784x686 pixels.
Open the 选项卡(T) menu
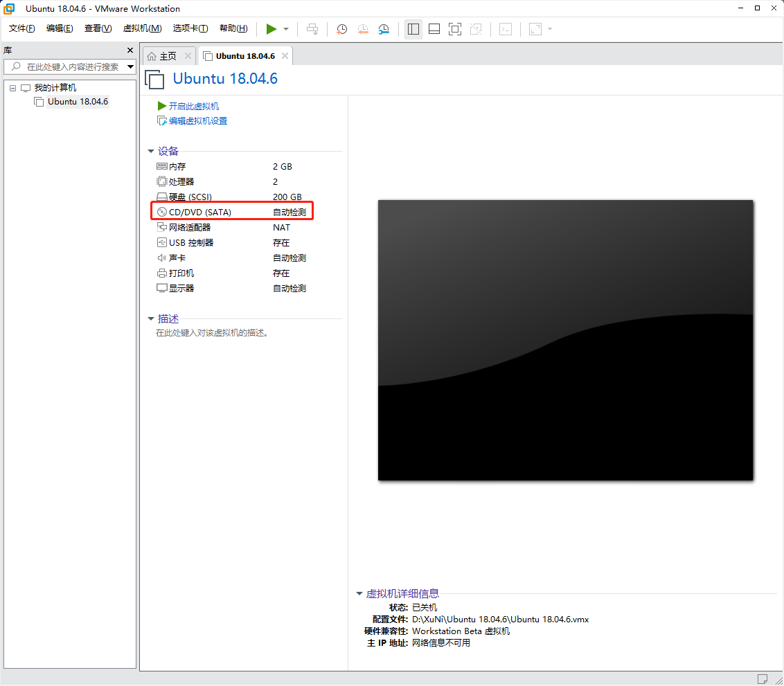click(190, 28)
